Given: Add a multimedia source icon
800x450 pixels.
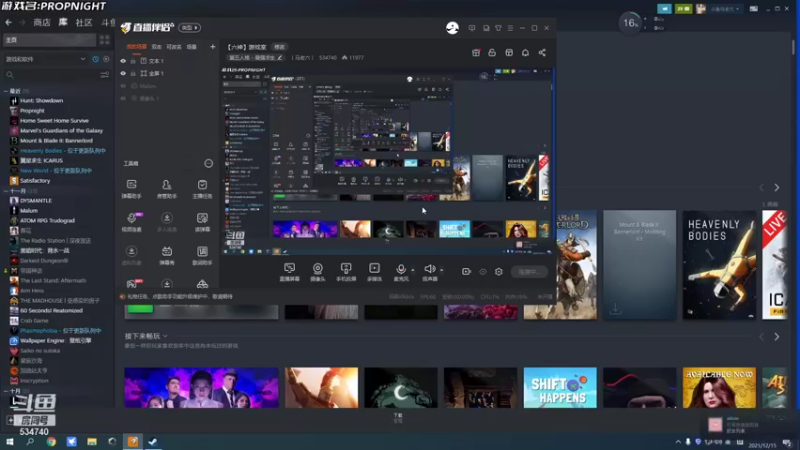Looking at the screenshot, I should 374,272.
